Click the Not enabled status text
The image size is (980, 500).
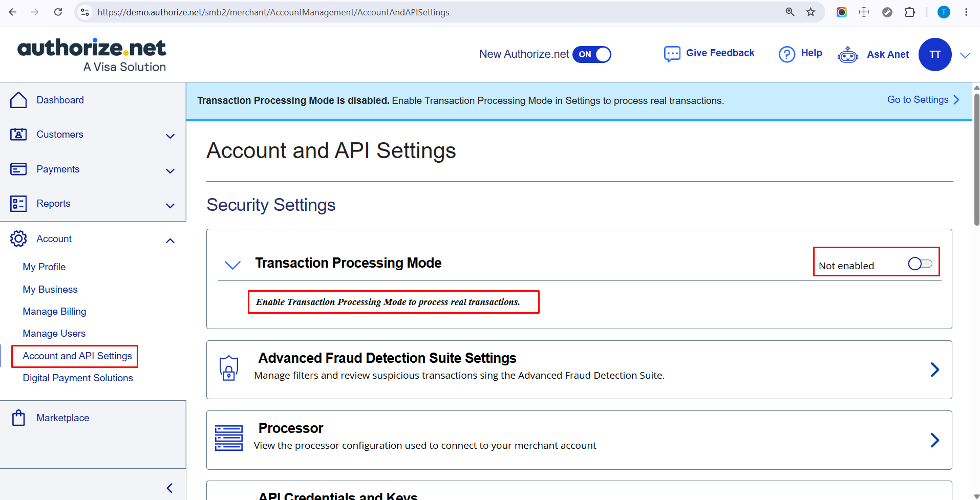tap(846, 266)
